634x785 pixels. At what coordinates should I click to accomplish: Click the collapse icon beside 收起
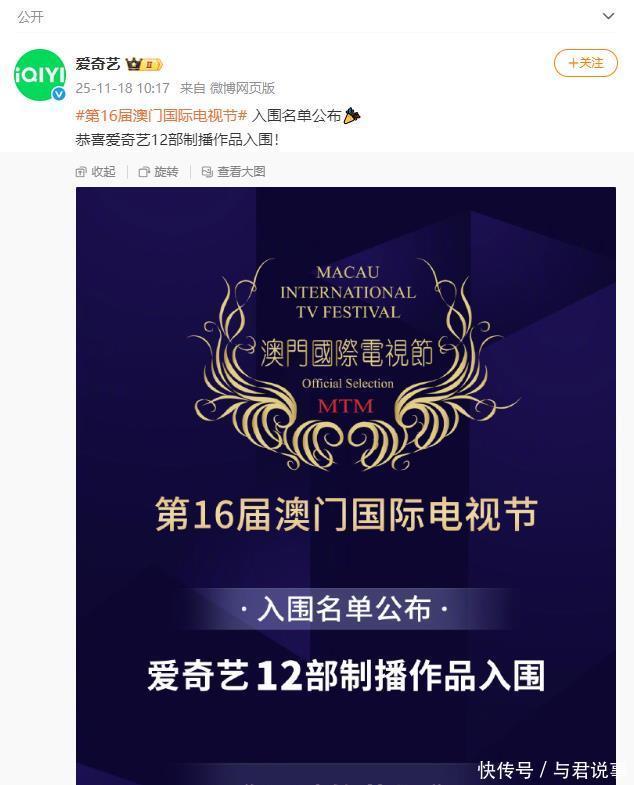click(x=81, y=172)
